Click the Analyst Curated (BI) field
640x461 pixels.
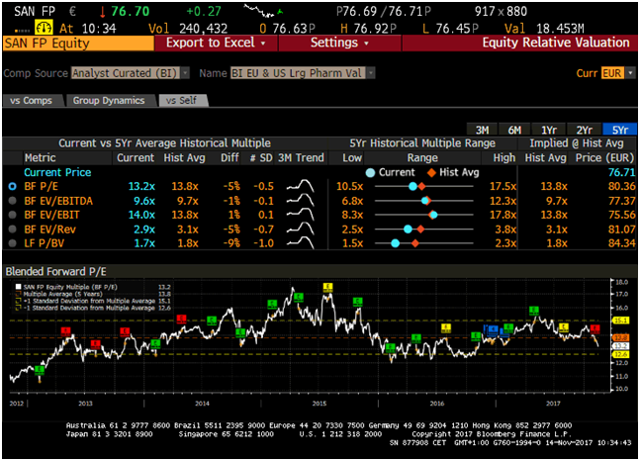pyautogui.click(x=126, y=73)
